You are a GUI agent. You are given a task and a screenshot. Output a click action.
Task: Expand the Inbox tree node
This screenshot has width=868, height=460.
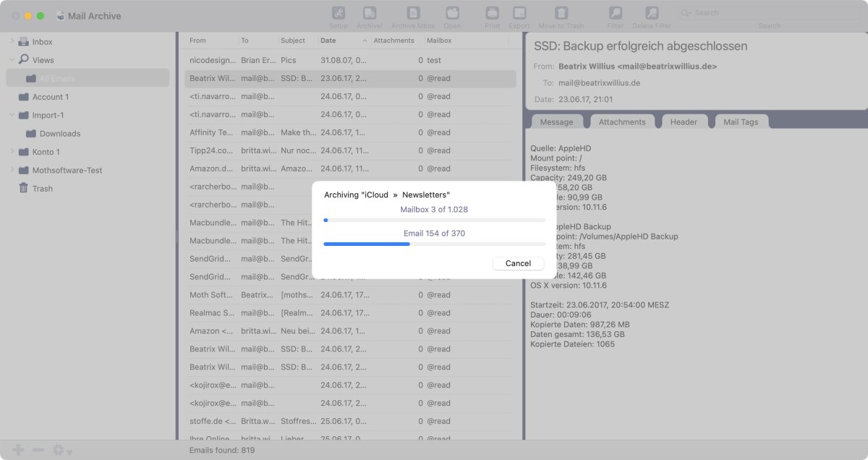pyautogui.click(x=12, y=41)
